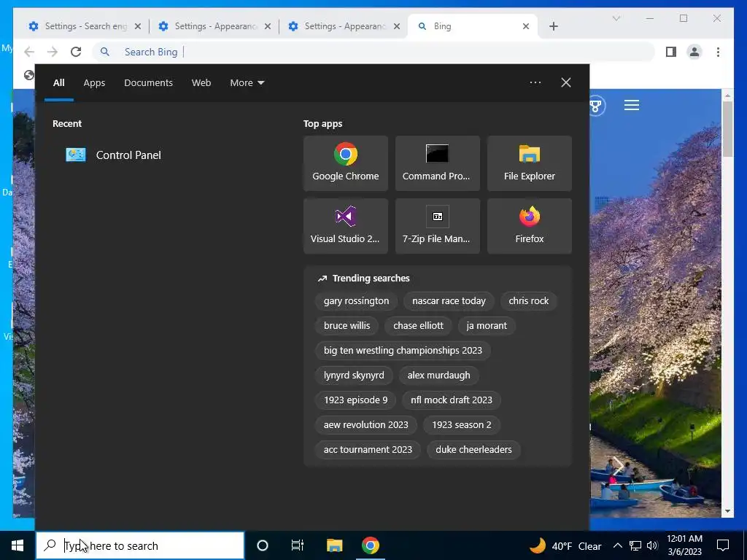The height and width of the screenshot is (560, 747).
Task: Click the Windows Start button
Action: click(x=18, y=545)
